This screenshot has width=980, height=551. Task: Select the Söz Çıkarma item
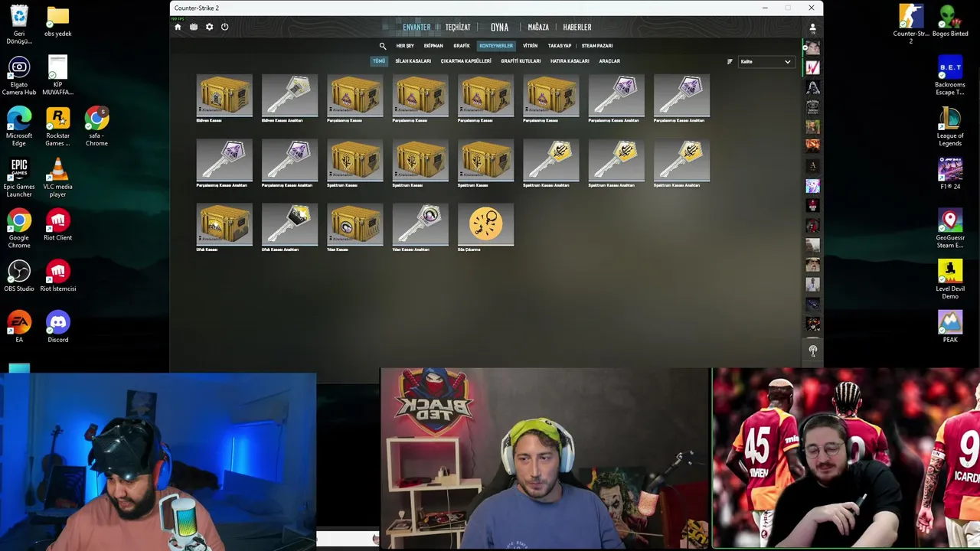[486, 227]
